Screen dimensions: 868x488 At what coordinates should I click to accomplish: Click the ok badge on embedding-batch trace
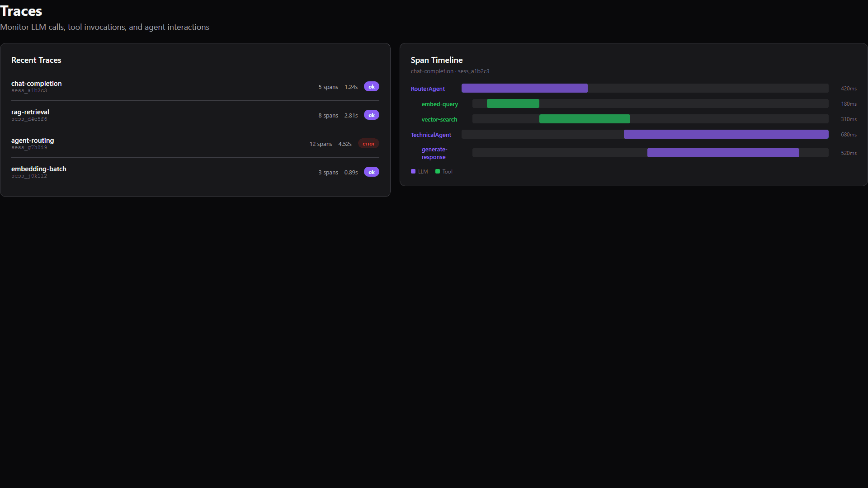click(371, 172)
